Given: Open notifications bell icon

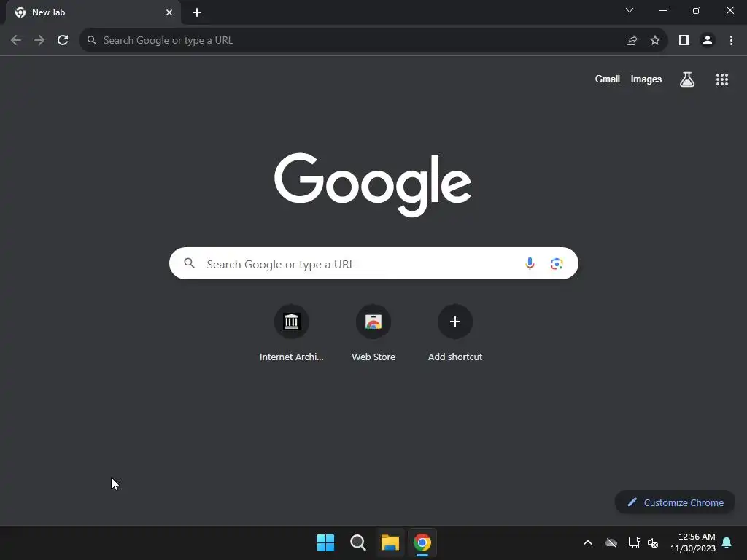Looking at the screenshot, I should (x=727, y=542).
